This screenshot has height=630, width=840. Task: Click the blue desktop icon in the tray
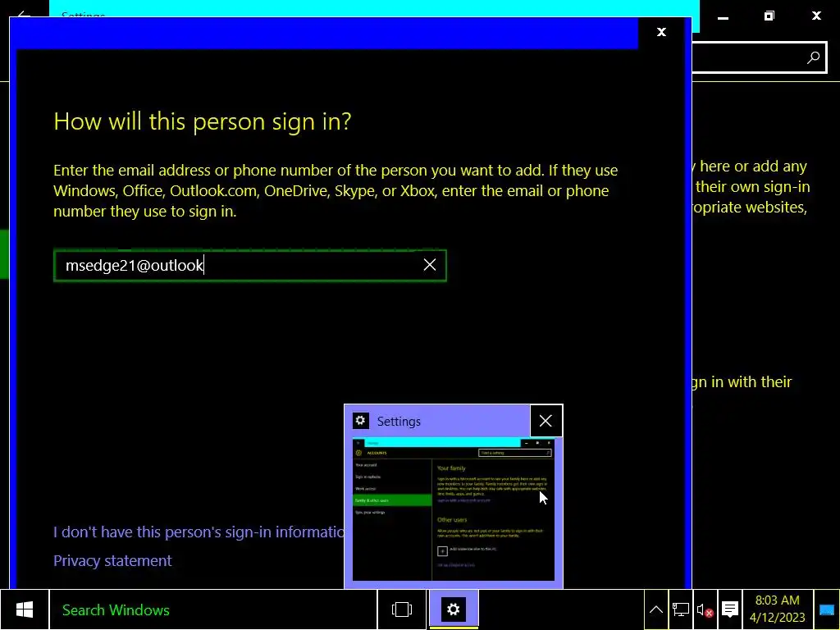(827, 609)
